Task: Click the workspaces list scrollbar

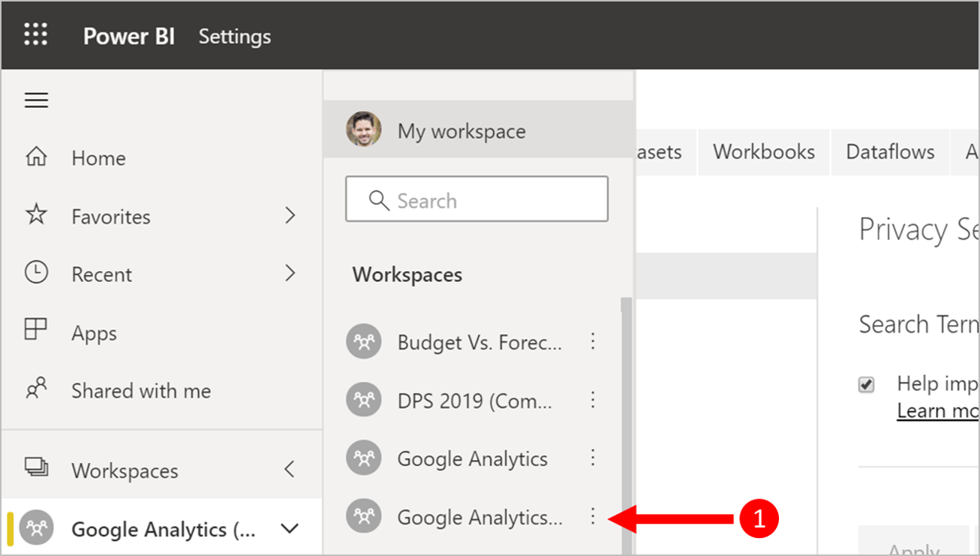Action: pos(626,425)
